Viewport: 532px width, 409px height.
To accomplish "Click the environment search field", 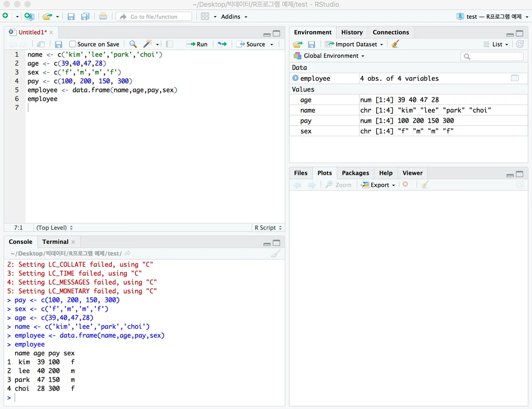I will 492,56.
